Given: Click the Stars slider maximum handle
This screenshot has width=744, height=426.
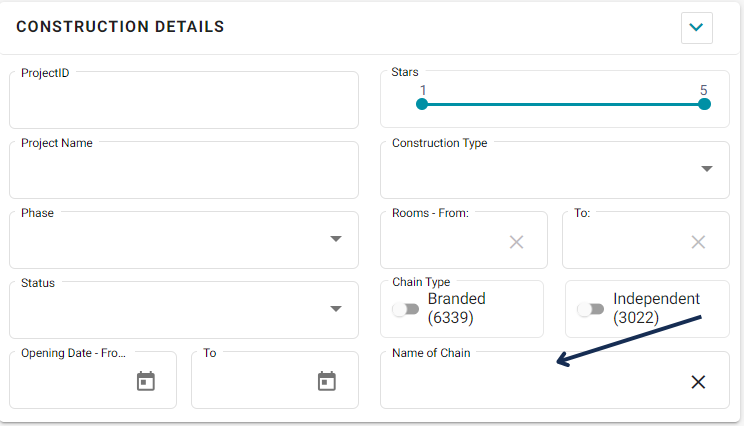Looking at the screenshot, I should [704, 104].
